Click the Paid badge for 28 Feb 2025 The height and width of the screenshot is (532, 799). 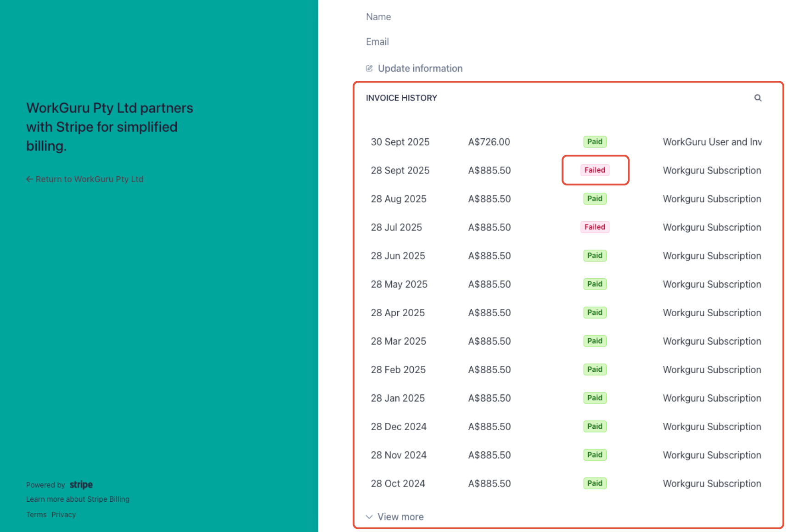pos(595,370)
